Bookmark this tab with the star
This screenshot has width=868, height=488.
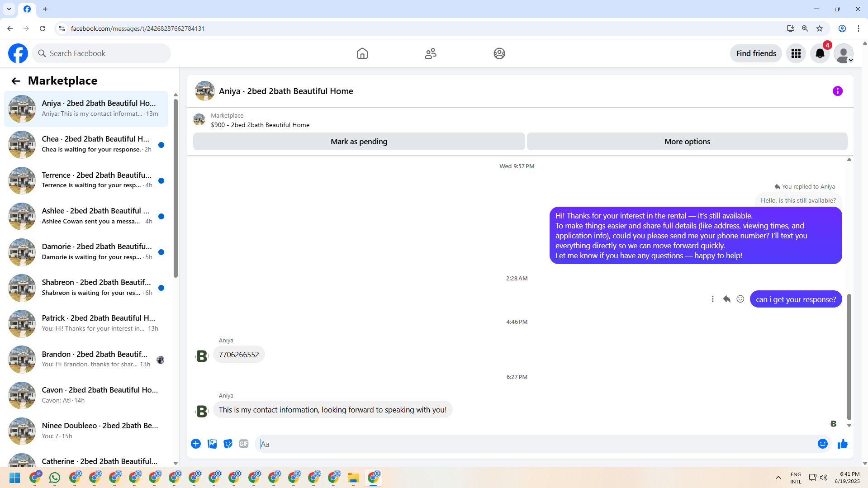[820, 28]
